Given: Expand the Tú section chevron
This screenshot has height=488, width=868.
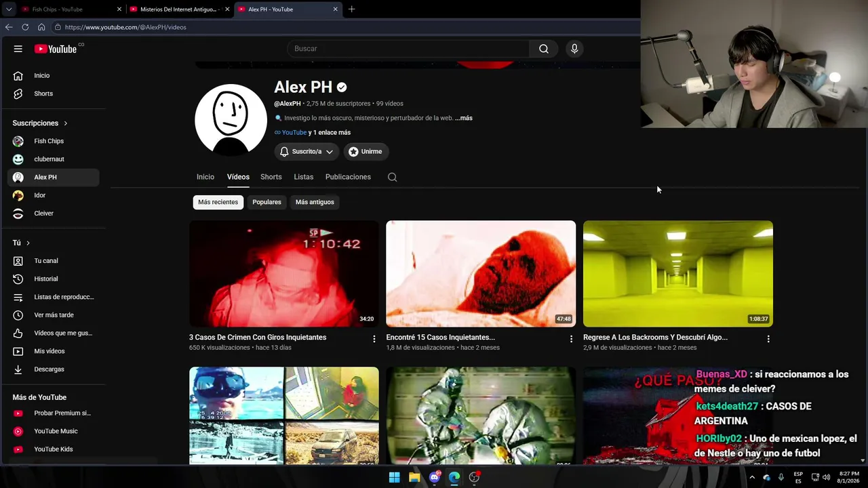Looking at the screenshot, I should tap(28, 243).
